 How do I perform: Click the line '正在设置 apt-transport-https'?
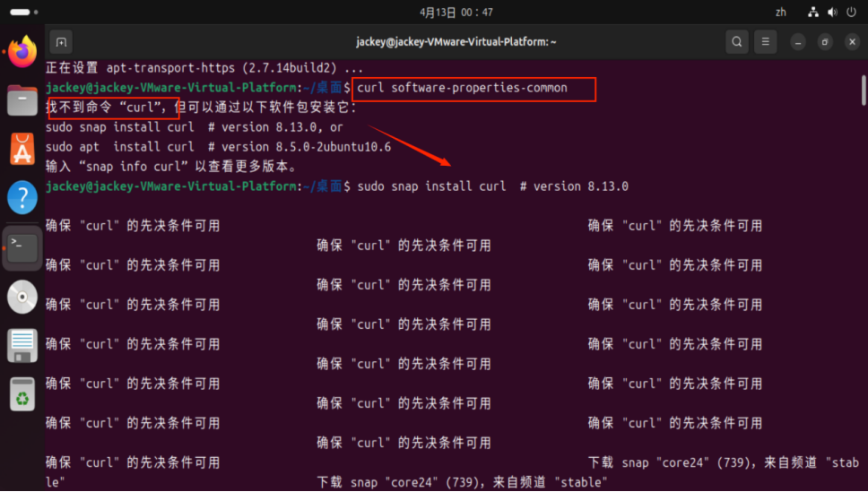point(204,68)
